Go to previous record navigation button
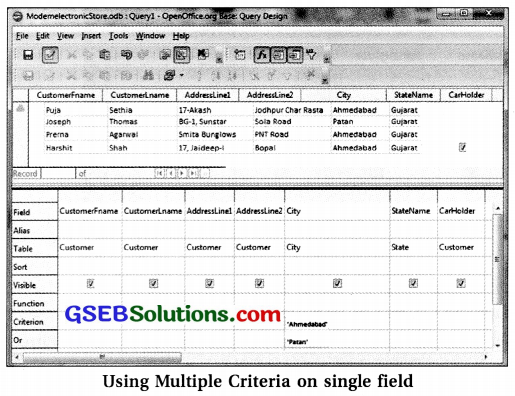 tap(171, 173)
